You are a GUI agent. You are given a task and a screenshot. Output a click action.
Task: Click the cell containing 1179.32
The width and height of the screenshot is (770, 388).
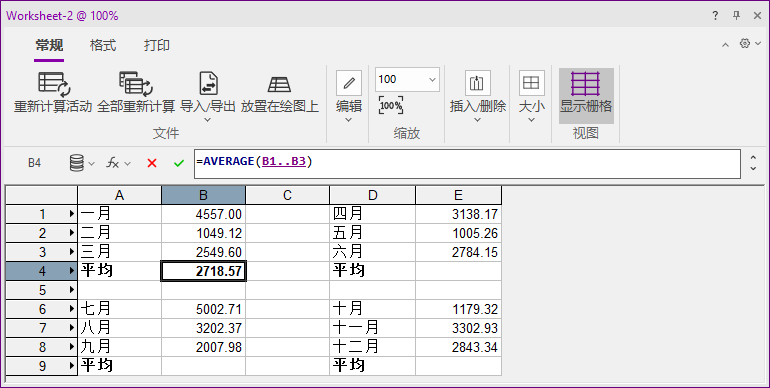(x=458, y=309)
